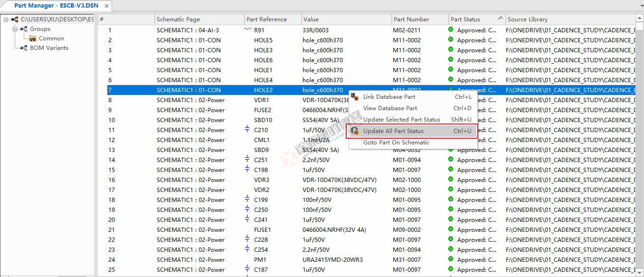Close the Part Manager ESCB-V3.DSN tab
Screen dimensions: 644x277
coord(107,6)
